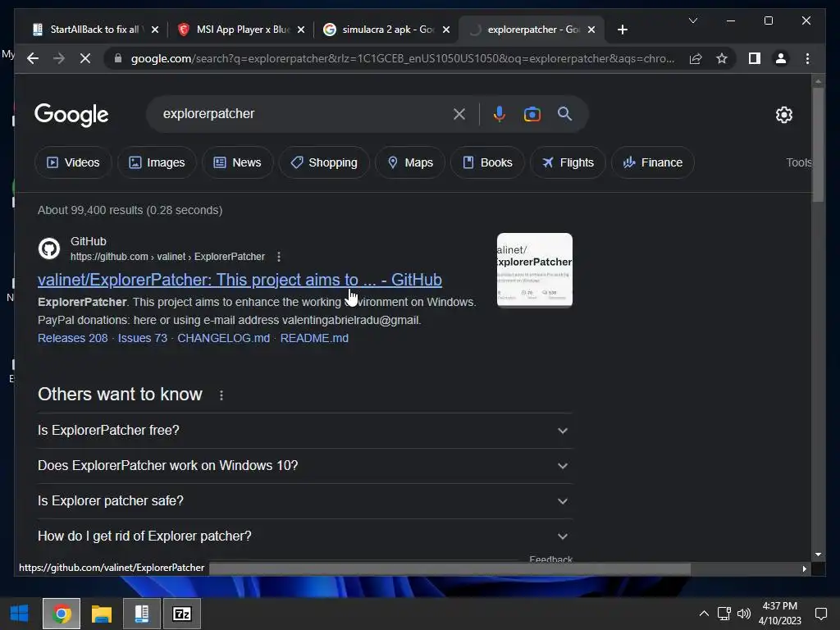
Task: Go back to the previous page
Action: pyautogui.click(x=33, y=58)
